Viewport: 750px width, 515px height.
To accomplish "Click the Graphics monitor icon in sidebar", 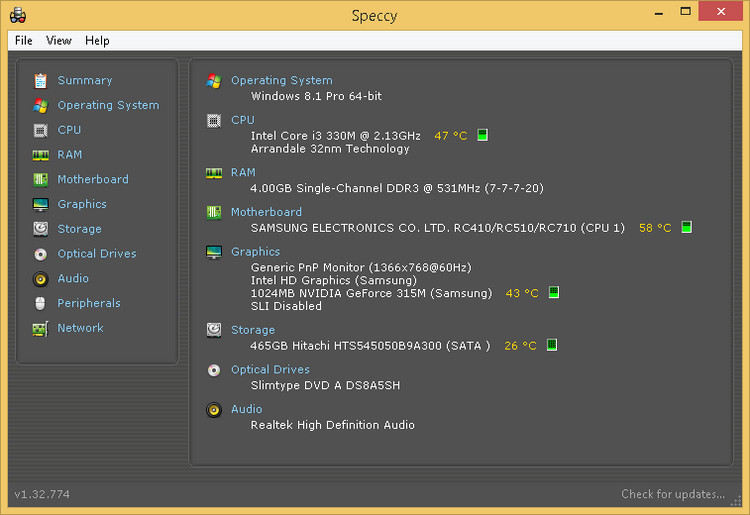I will pyautogui.click(x=41, y=205).
